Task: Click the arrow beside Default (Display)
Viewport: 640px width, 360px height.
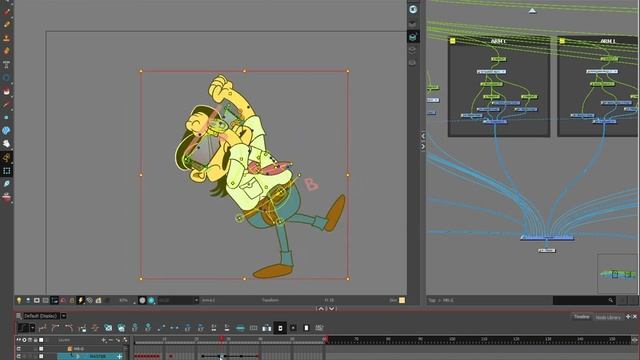Action: 64,316
